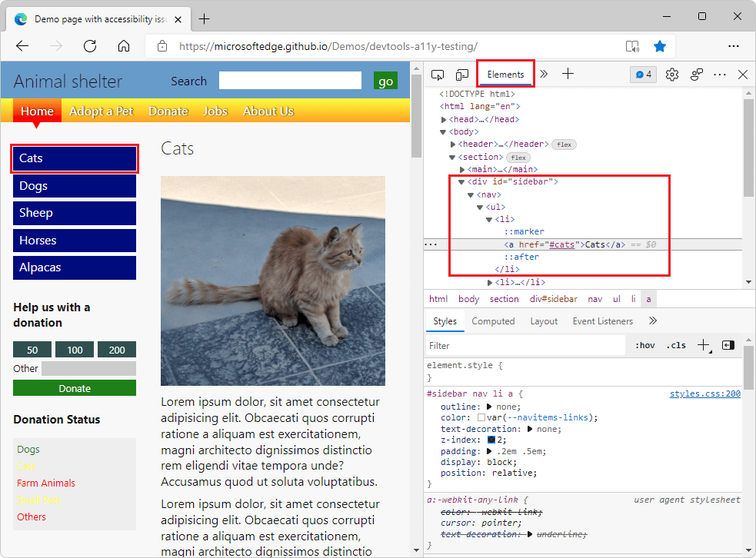Toggle element pseudo-states with :hov
This screenshot has width=756, height=558.
click(644, 345)
